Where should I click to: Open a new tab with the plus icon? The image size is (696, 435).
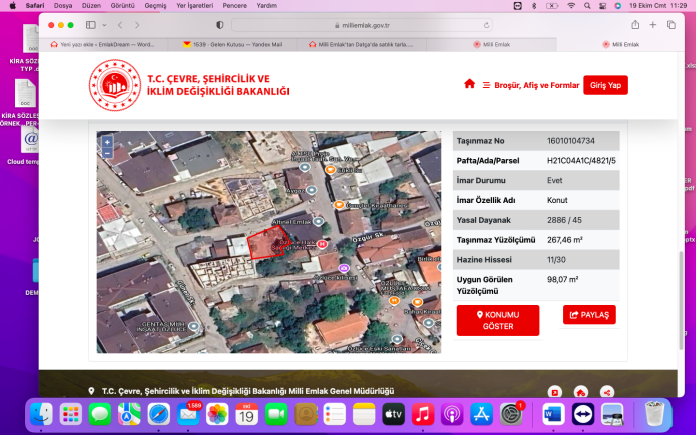(x=652, y=24)
